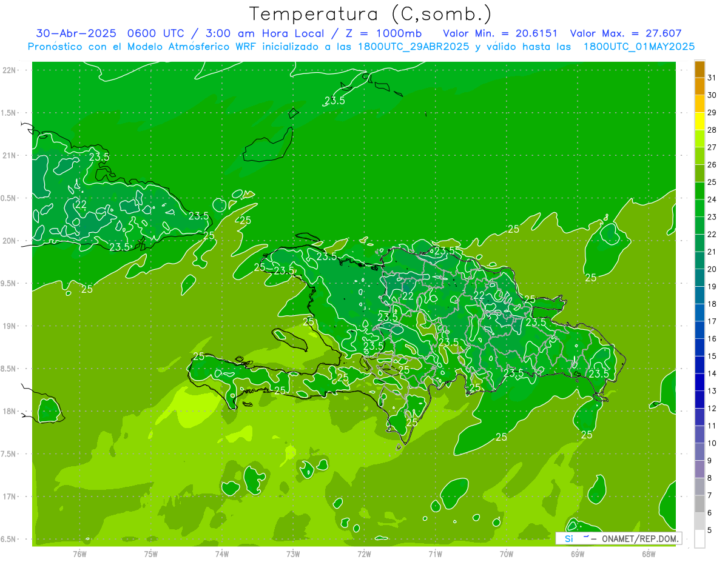Click the colorbar label '17'
Image resolution: width=728 pixels, height=562 pixels.
tap(712, 321)
